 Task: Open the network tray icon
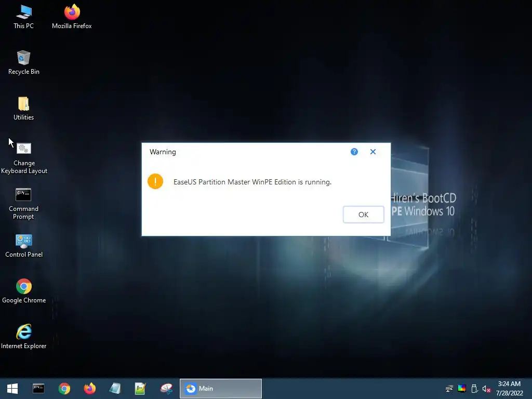(x=449, y=389)
